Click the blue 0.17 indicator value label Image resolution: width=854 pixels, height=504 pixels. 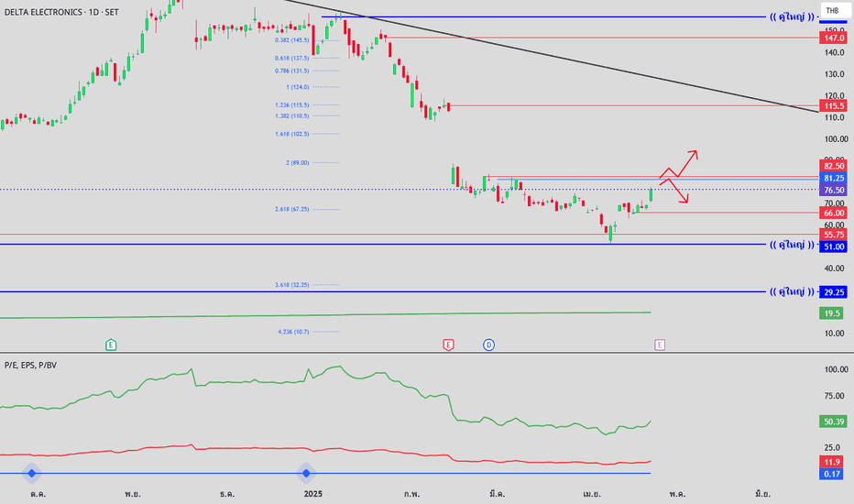[833, 474]
